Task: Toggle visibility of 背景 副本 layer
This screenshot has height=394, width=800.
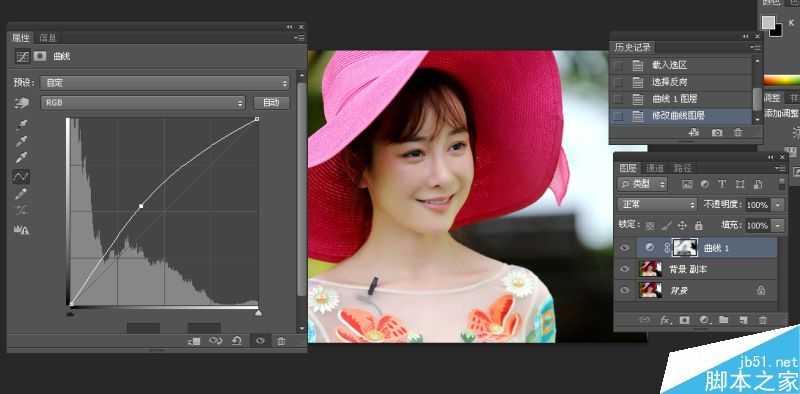Action: 624,269
